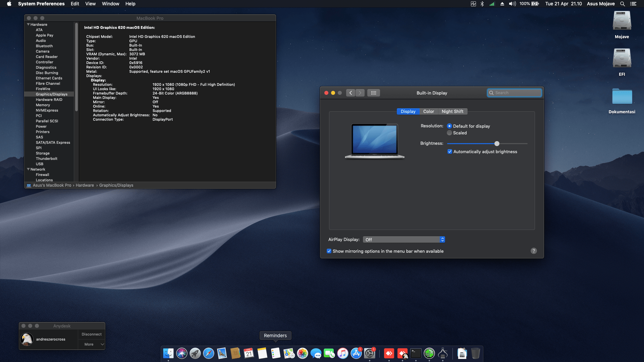The image size is (644, 362).
Task: Open the Help menu
Action: pos(130,4)
